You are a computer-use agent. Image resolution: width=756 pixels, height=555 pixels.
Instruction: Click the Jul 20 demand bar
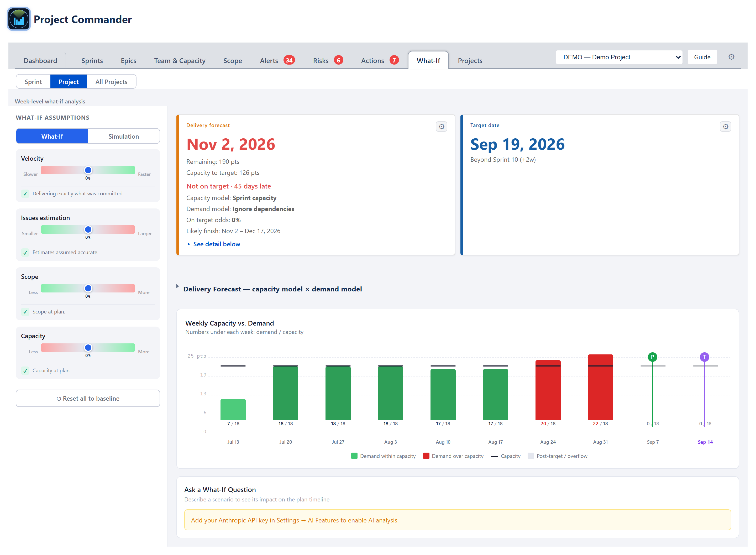(286, 393)
